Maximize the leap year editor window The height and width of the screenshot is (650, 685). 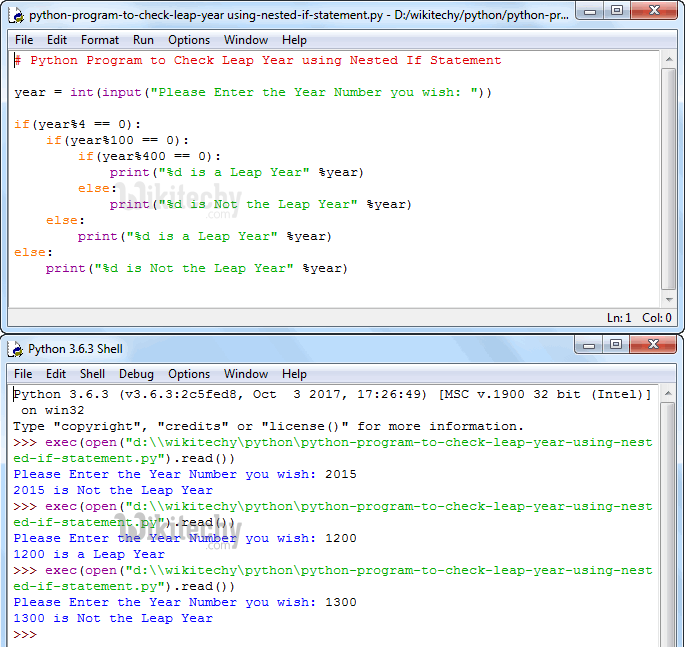[616, 12]
